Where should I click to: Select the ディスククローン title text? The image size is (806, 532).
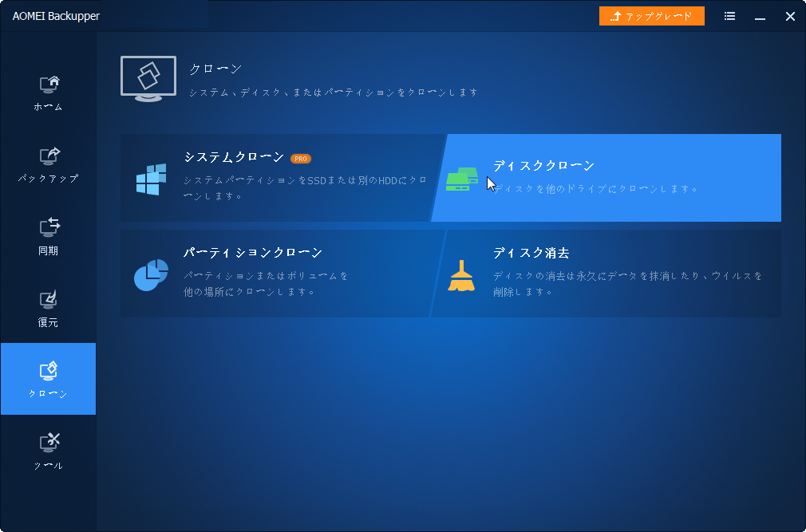point(543,166)
